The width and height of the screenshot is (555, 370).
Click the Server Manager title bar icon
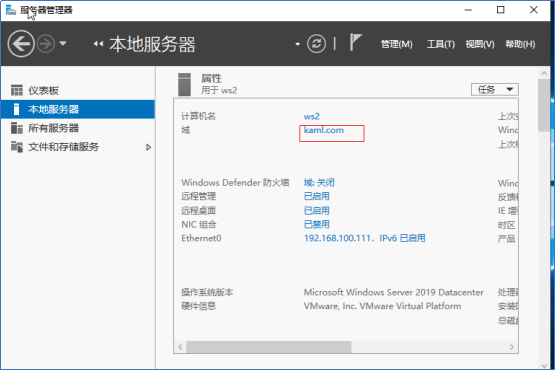click(x=11, y=10)
